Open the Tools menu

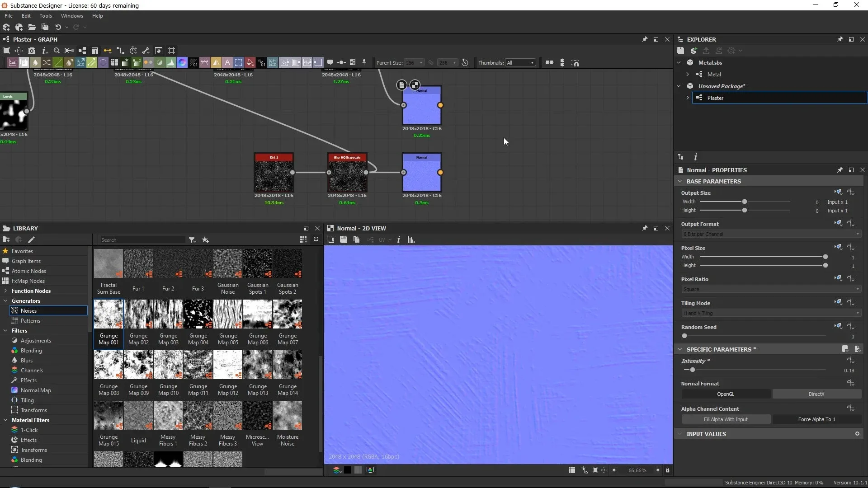click(45, 15)
